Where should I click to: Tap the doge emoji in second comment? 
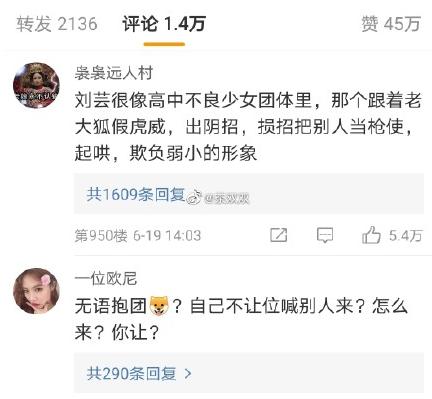160,305
